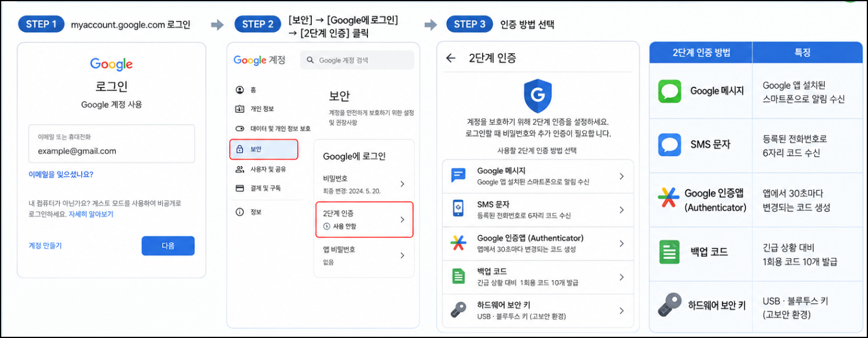Click the colorful Authenticator icon in the table

(668, 198)
